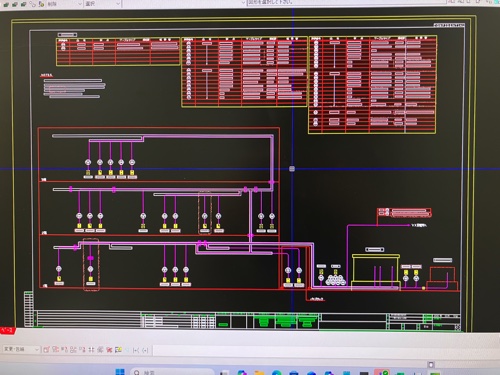Select the red page tab below the drawing
This screenshot has height=375, width=500.
pyautogui.click(x=7, y=330)
